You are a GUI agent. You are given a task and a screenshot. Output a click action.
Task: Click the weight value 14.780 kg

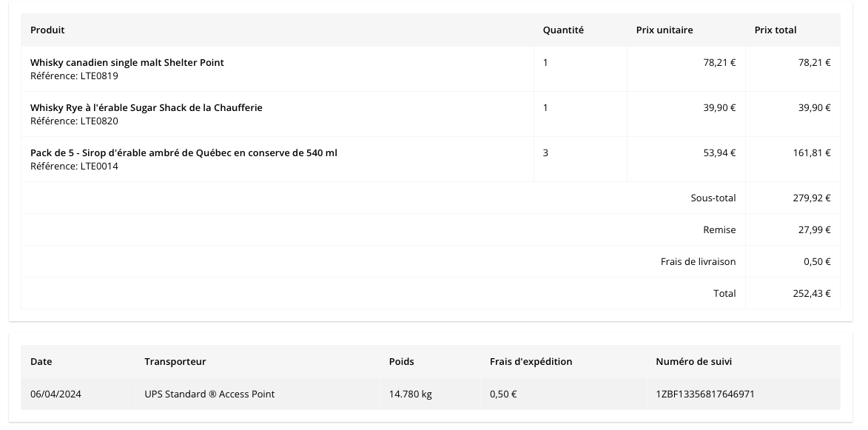[x=410, y=394]
